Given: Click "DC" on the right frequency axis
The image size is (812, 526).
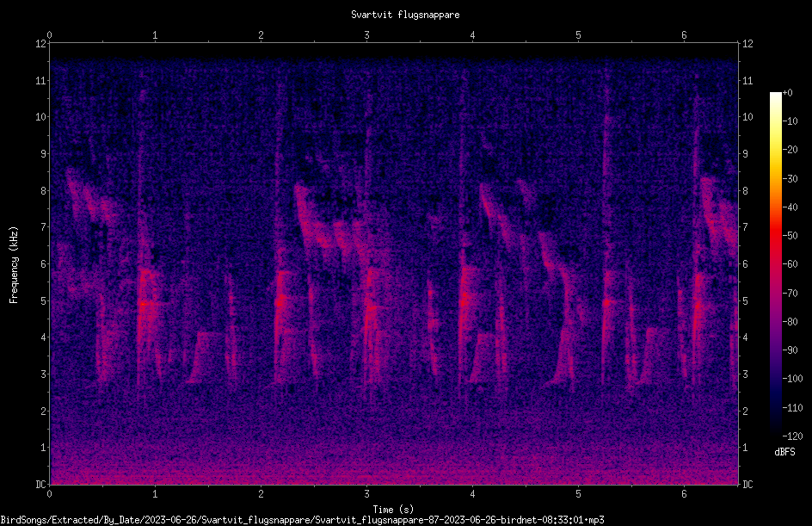Looking at the screenshot, I should click(x=747, y=485).
